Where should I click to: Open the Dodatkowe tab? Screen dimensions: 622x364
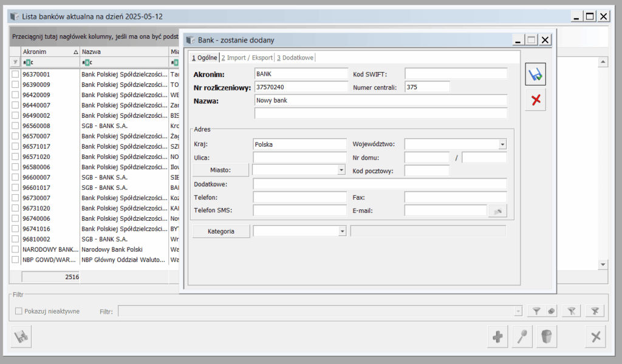(x=296, y=58)
